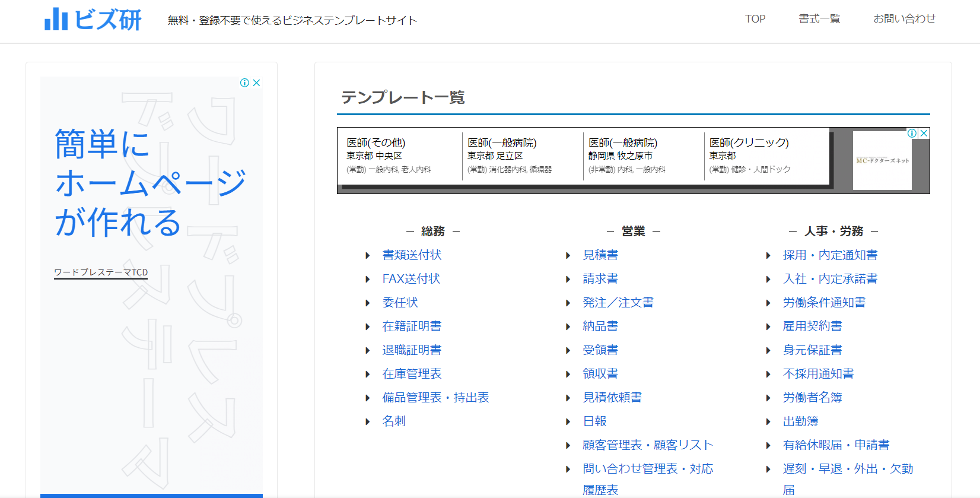Image resolution: width=980 pixels, height=498 pixels.
Task: Click the 総務 category heading
Action: (433, 231)
